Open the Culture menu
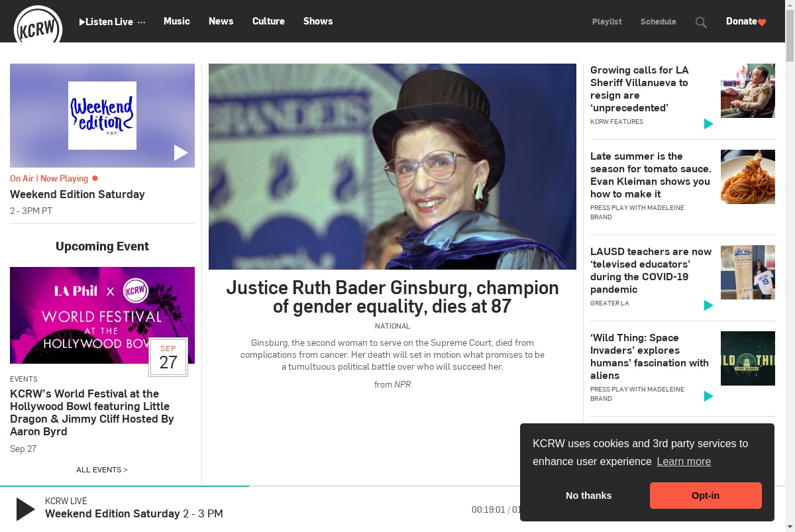795x532 pixels. point(268,21)
